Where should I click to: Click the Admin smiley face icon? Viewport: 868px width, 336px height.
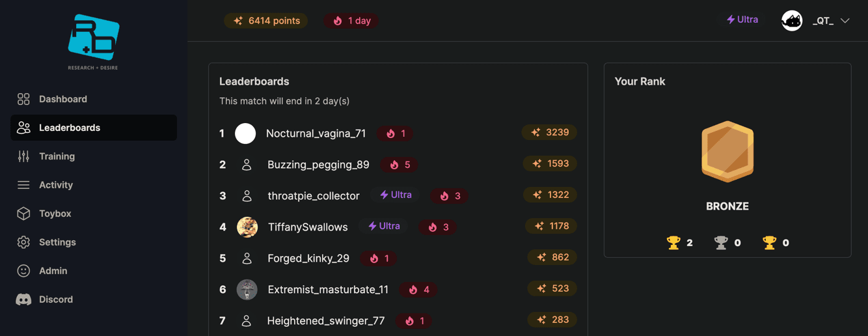tap(23, 271)
